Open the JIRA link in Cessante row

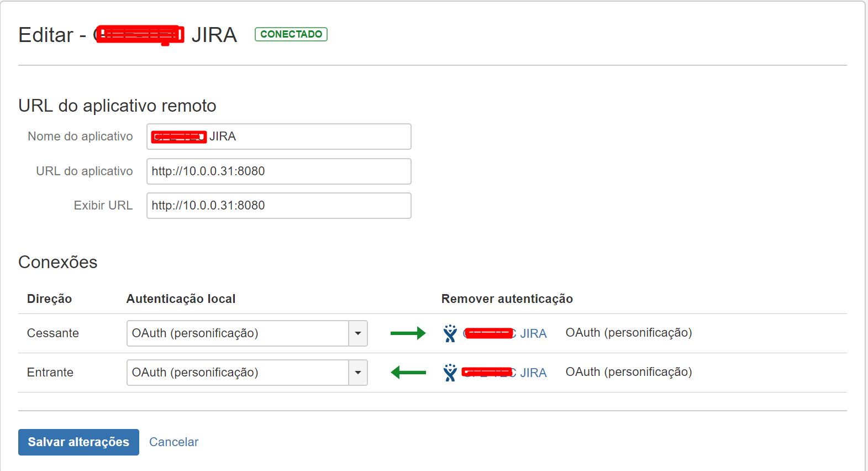point(505,333)
